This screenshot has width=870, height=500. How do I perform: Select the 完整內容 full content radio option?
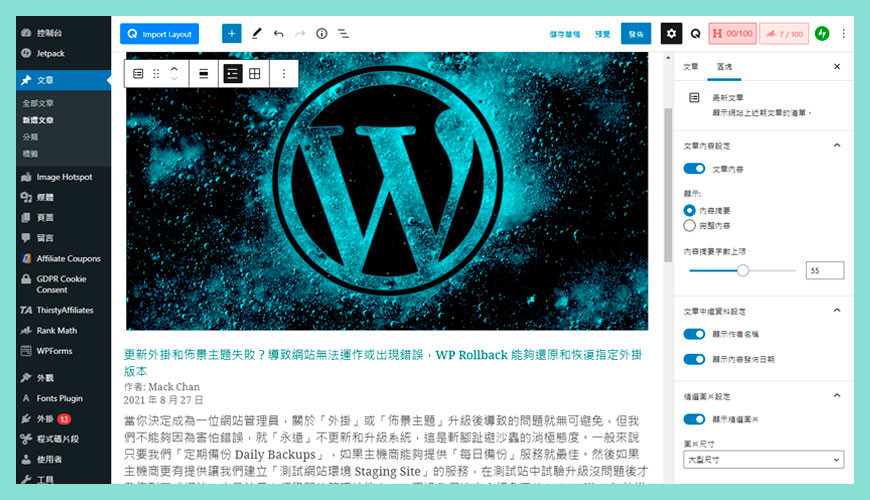(690, 225)
